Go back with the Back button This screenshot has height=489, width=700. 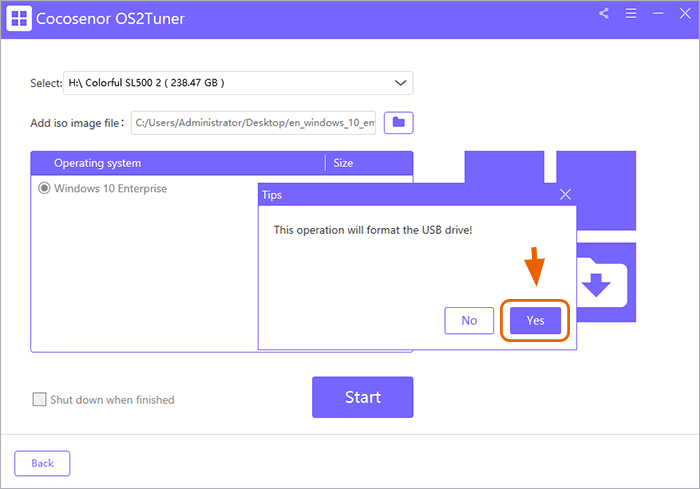(x=42, y=463)
